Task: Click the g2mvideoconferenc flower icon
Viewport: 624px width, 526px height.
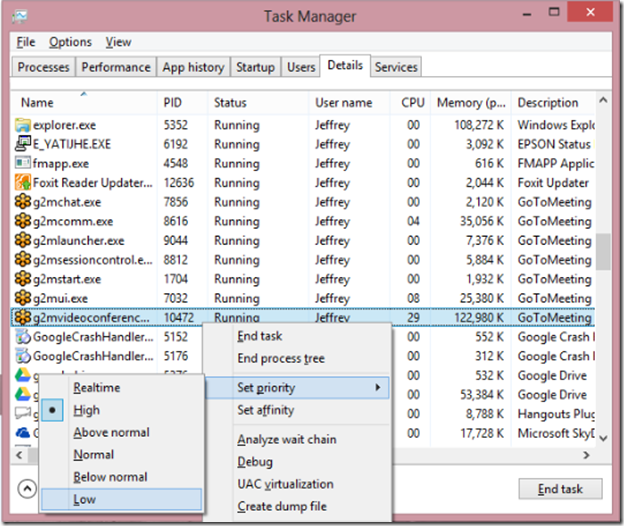Action: (23, 318)
